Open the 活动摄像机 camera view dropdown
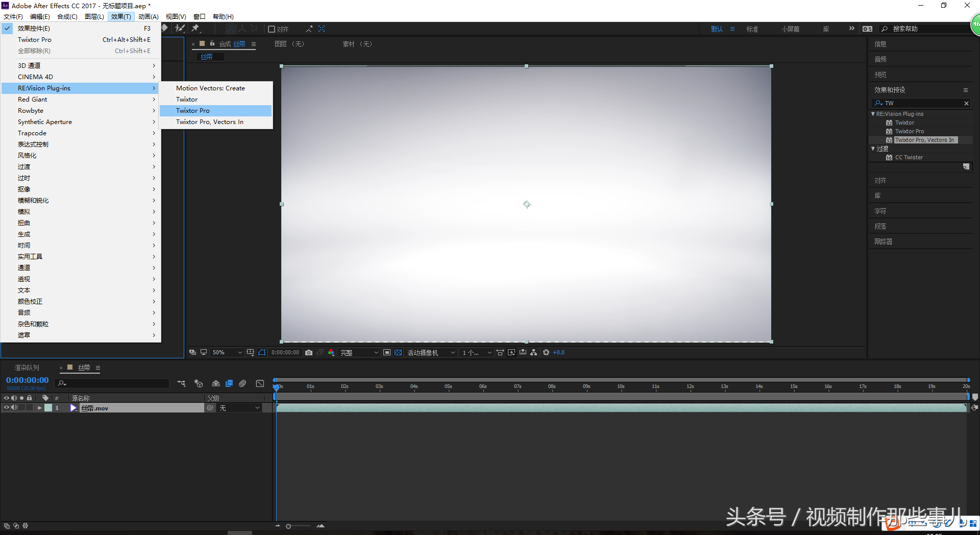Image resolution: width=980 pixels, height=535 pixels. click(431, 352)
